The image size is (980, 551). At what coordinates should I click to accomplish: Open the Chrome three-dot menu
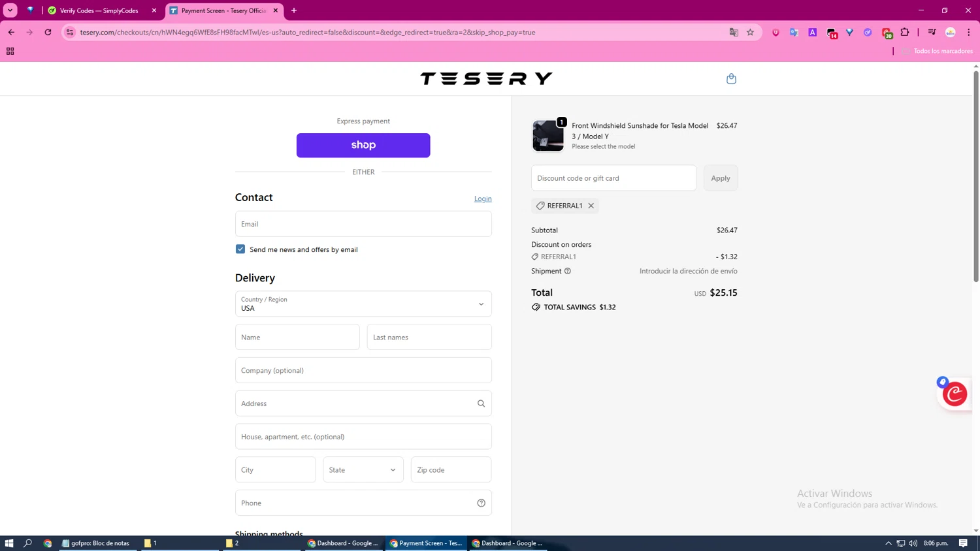tap(969, 32)
